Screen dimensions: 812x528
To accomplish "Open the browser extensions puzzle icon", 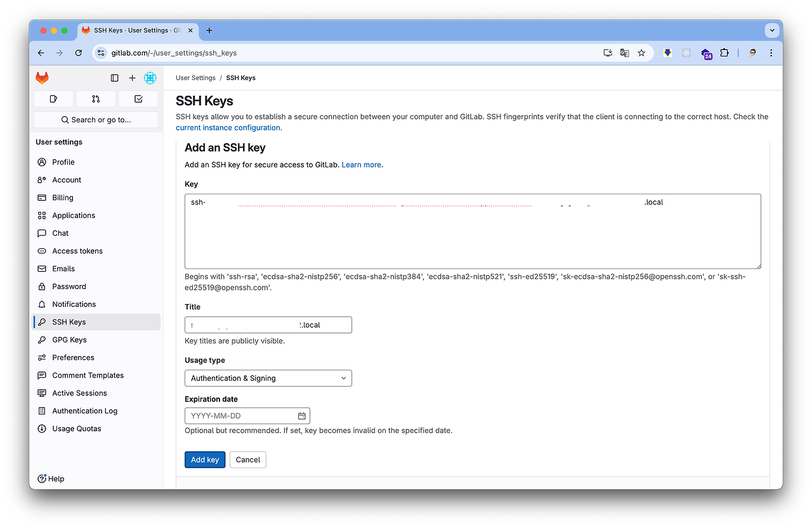I will click(724, 53).
